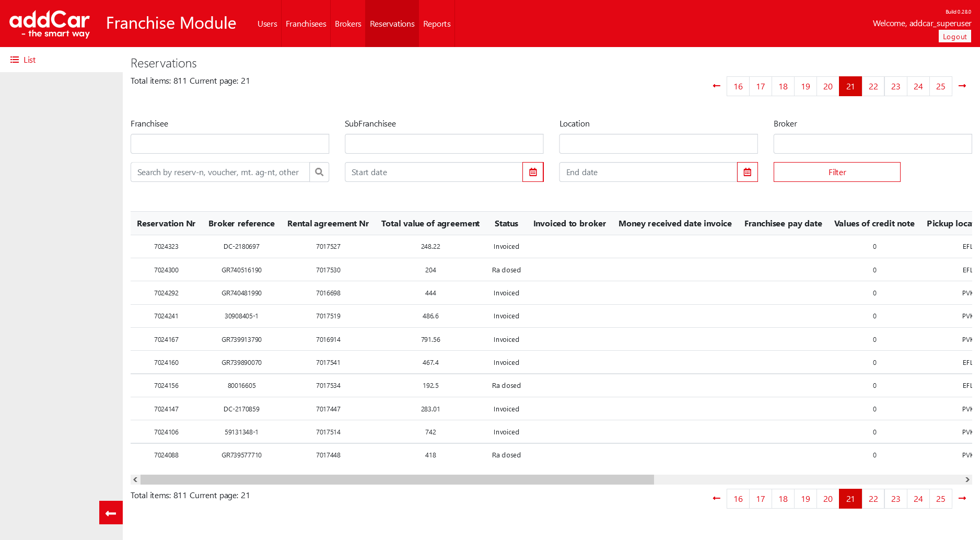Click rental agreement 7016914

[x=328, y=340]
